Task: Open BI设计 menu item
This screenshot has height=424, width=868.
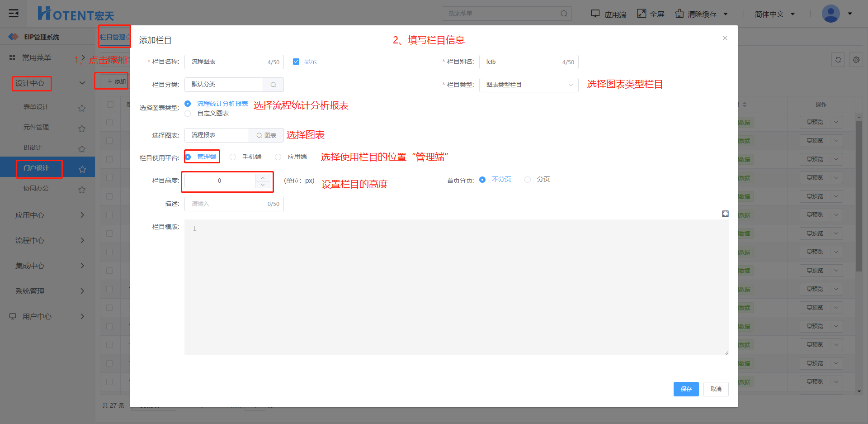Action: coord(33,148)
